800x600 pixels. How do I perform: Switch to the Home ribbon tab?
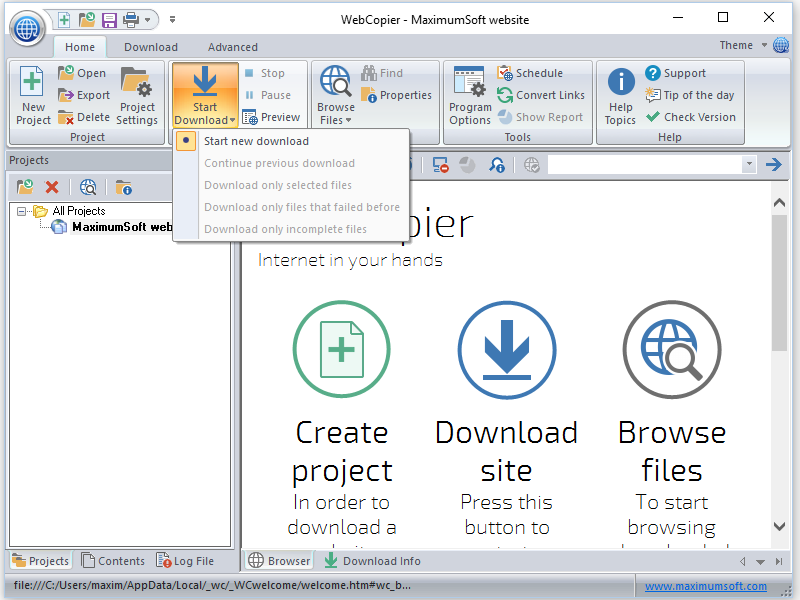80,47
